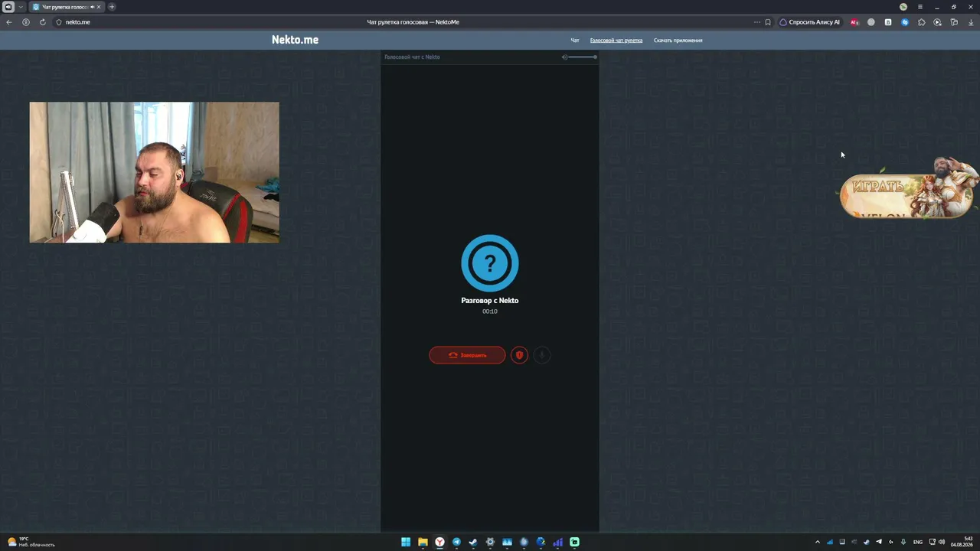Click the Спросить Алису AI button
Viewport: 980px width, 551px height.
tap(810, 22)
